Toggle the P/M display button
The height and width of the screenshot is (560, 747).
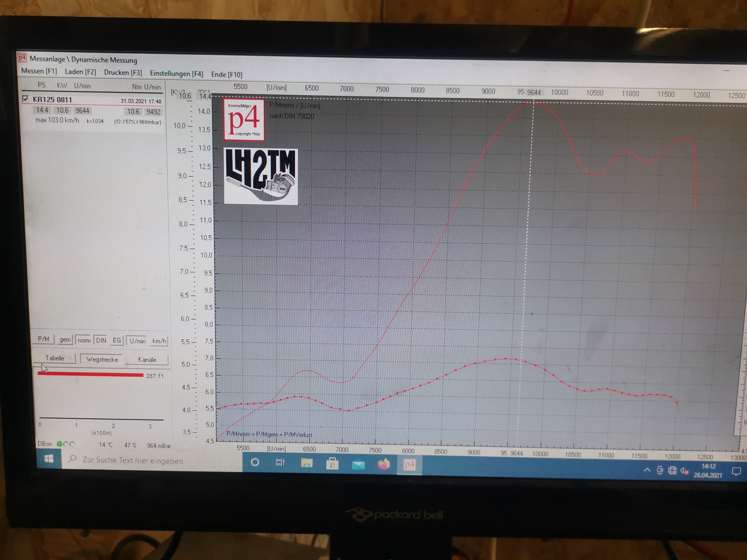[x=43, y=339]
